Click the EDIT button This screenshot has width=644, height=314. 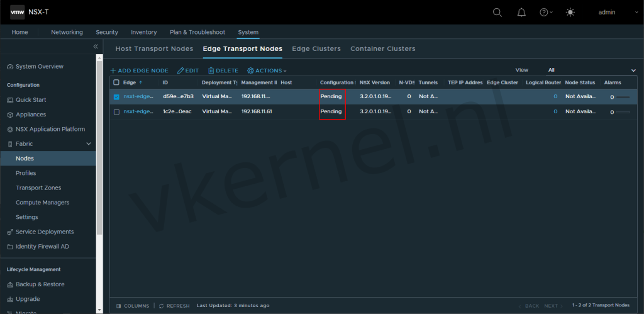click(188, 70)
